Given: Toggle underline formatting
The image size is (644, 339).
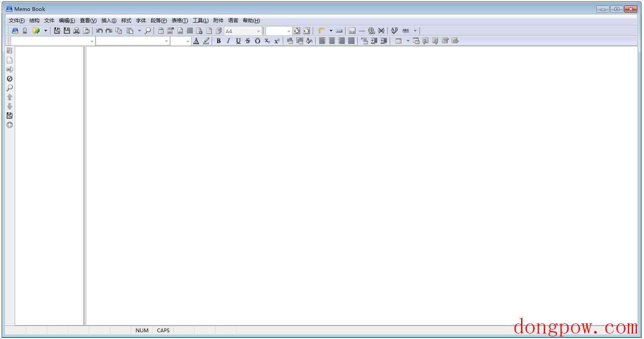Looking at the screenshot, I should (238, 41).
